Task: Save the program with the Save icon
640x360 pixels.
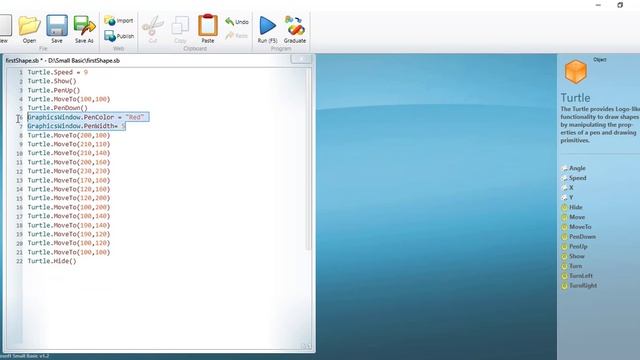Action: (57, 29)
